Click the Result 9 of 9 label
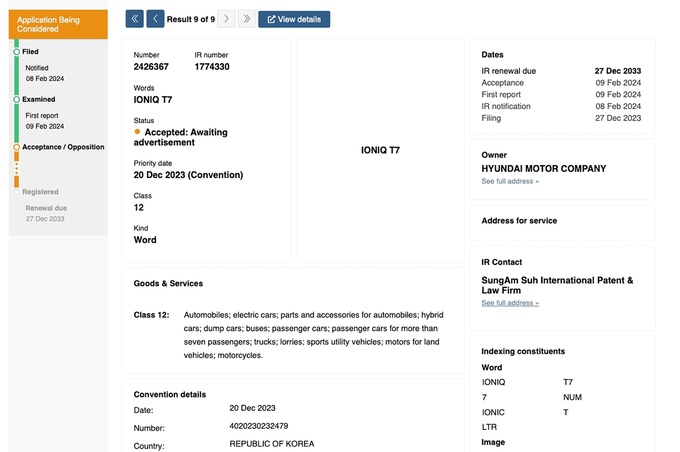The image size is (680, 452). (191, 19)
